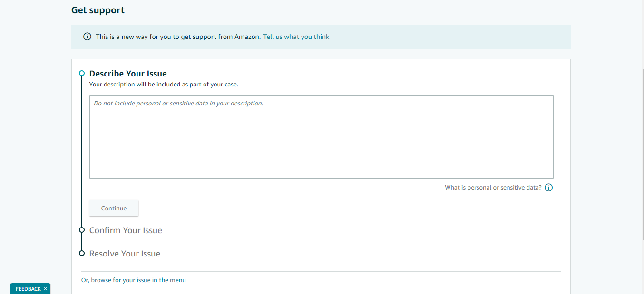Dismiss the FEEDBACK tab with its X

tap(45, 289)
